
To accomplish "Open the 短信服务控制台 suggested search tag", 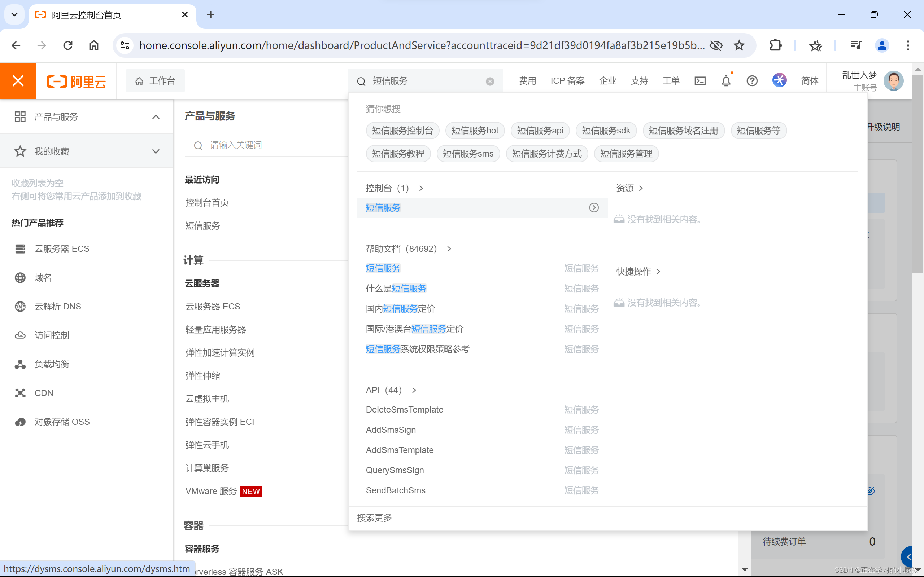I will (402, 130).
